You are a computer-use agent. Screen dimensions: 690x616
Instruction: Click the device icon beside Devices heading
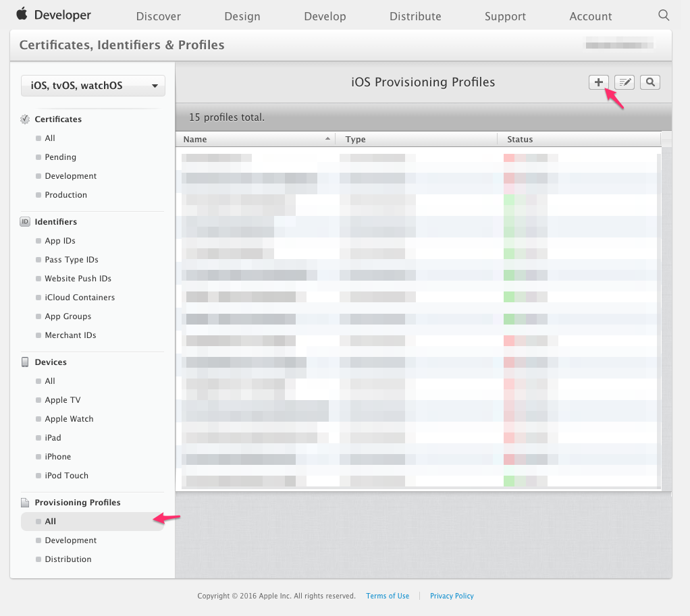[x=24, y=362]
